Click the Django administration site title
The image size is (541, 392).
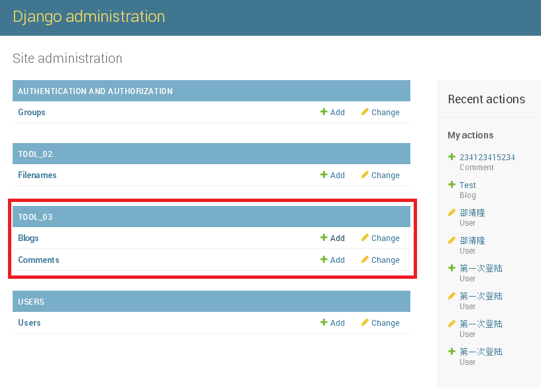point(89,17)
